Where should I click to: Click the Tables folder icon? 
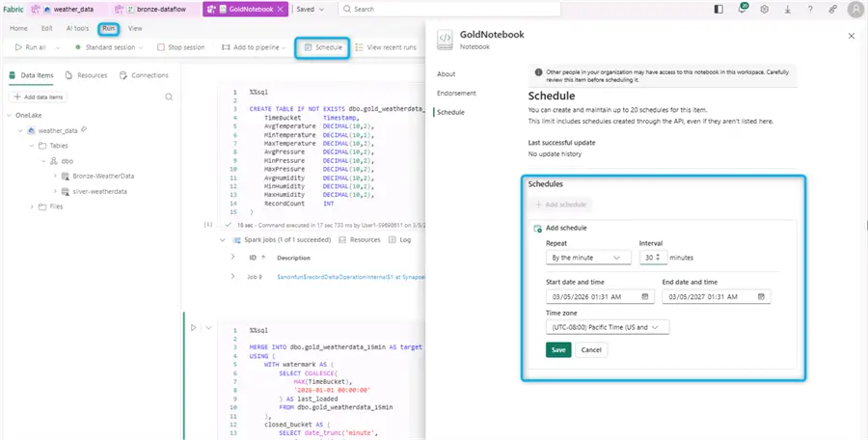(x=42, y=145)
